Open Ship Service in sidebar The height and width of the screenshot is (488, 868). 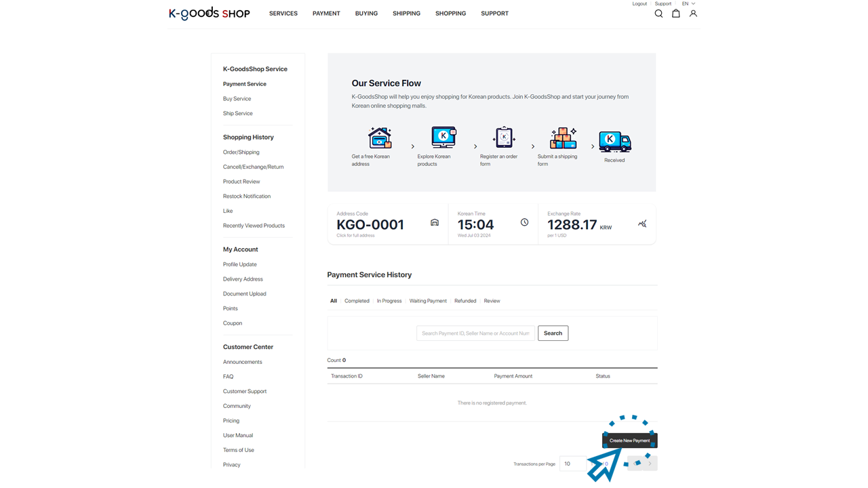click(238, 113)
